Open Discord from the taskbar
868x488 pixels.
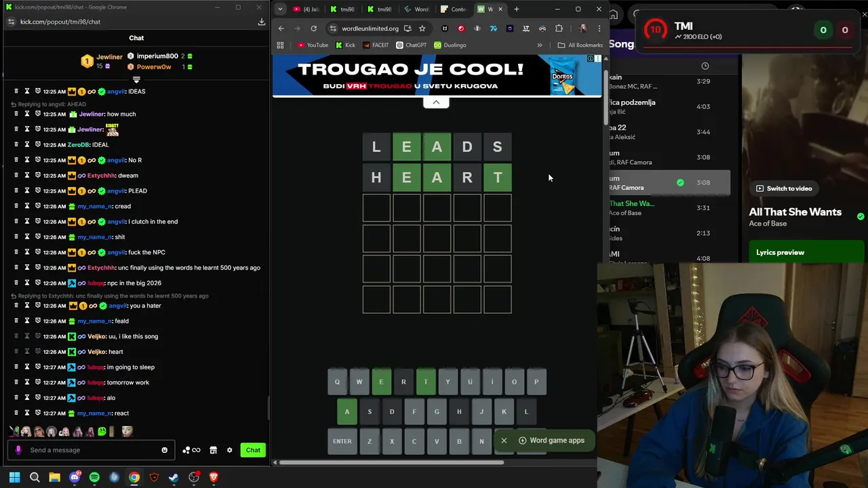click(x=75, y=477)
